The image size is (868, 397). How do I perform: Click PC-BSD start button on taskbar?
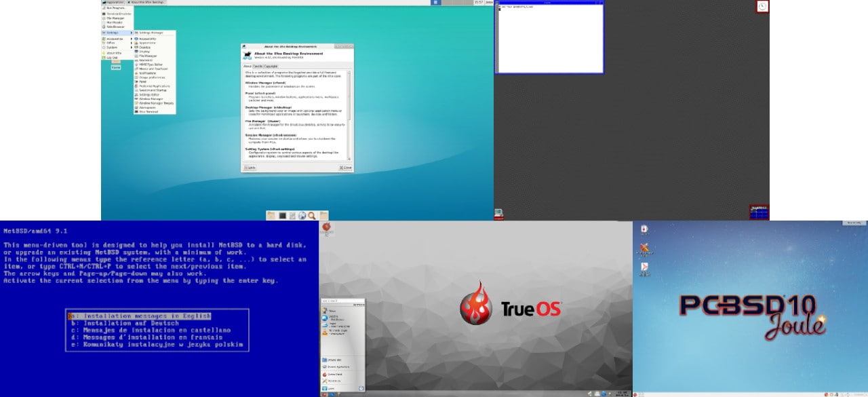(636, 394)
